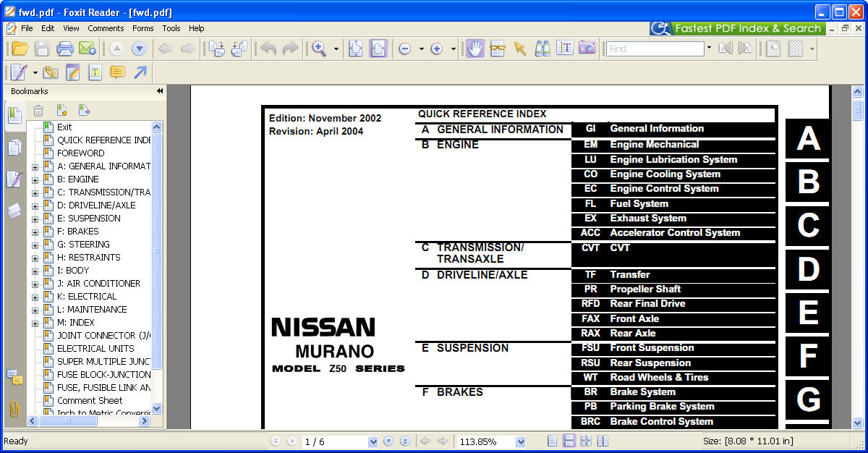
Task: Expand the 'K: ELECTRICAL' bookmark node
Action: pyautogui.click(x=35, y=297)
